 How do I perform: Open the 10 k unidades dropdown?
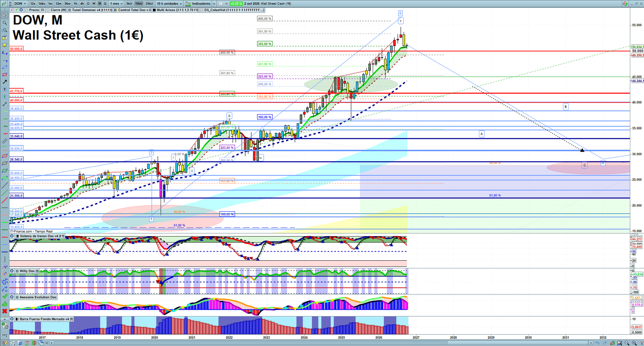(x=169, y=4)
